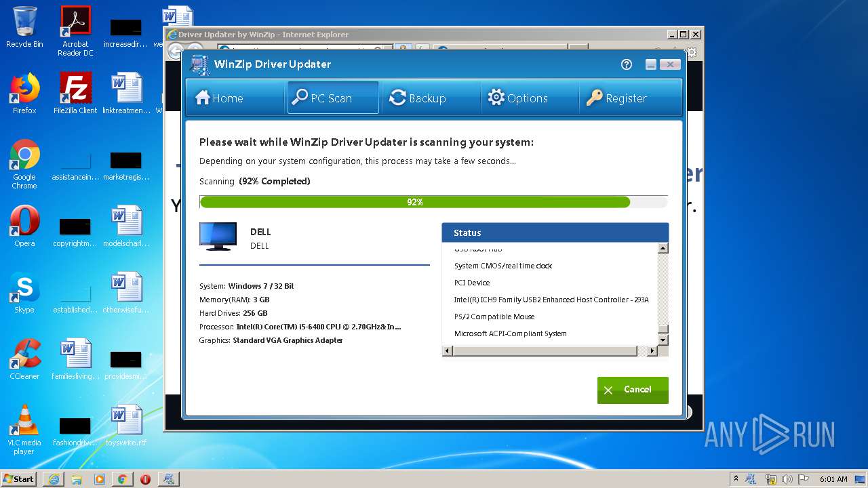Open the increasedir desktop file
The image size is (868, 488).
coord(126,32)
